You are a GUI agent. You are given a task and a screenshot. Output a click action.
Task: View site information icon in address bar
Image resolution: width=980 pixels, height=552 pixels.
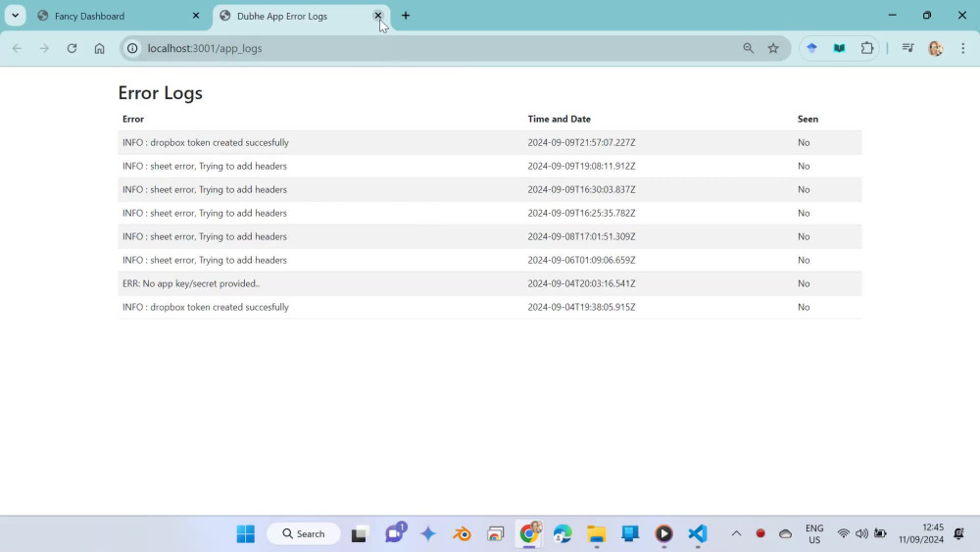click(132, 48)
